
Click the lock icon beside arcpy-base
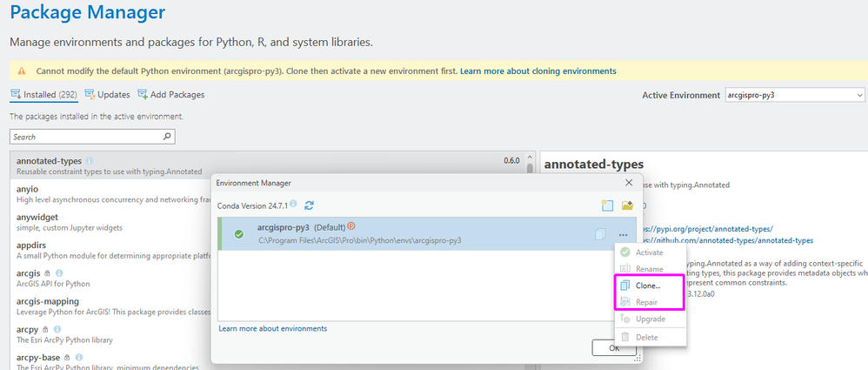(x=67, y=357)
